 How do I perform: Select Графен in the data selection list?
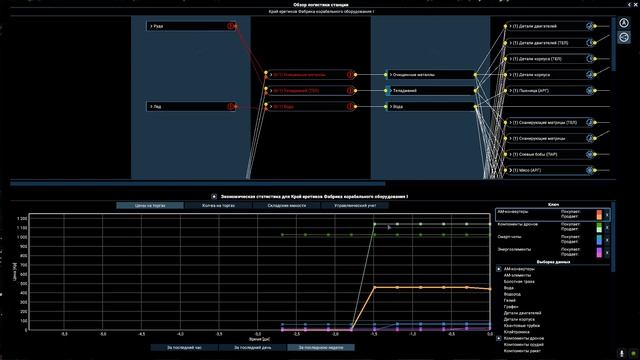511,307
